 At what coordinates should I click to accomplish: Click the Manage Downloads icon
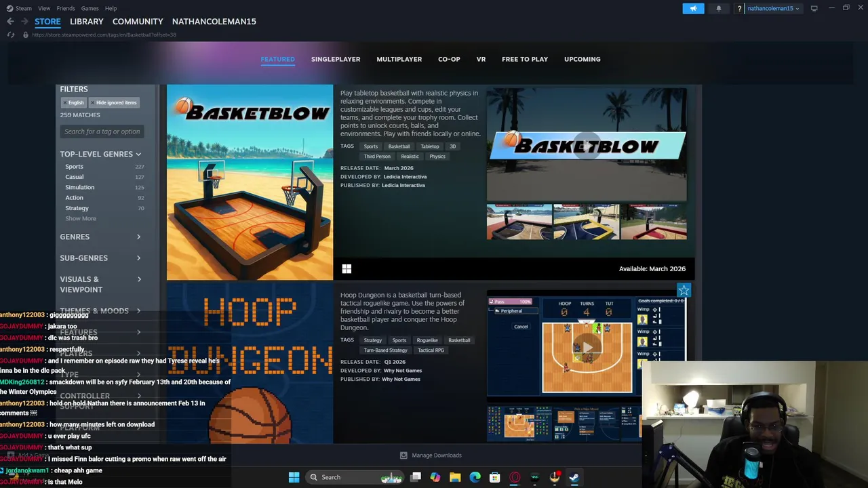(403, 455)
